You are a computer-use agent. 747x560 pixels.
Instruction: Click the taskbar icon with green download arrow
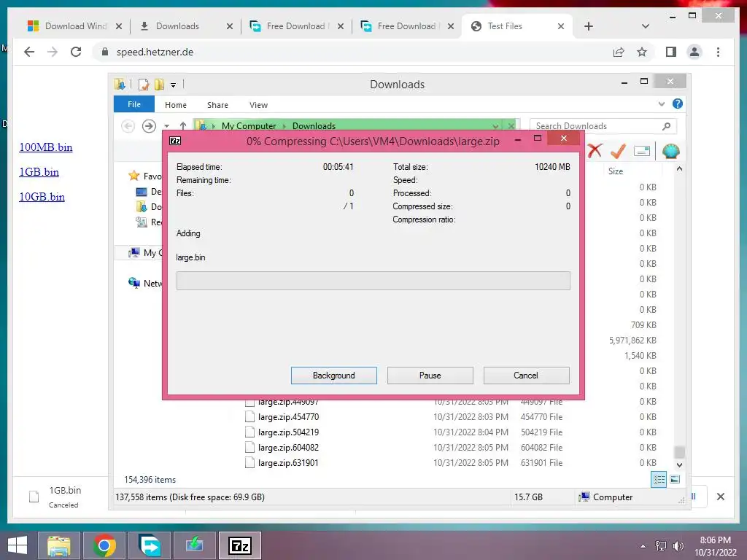(194, 545)
